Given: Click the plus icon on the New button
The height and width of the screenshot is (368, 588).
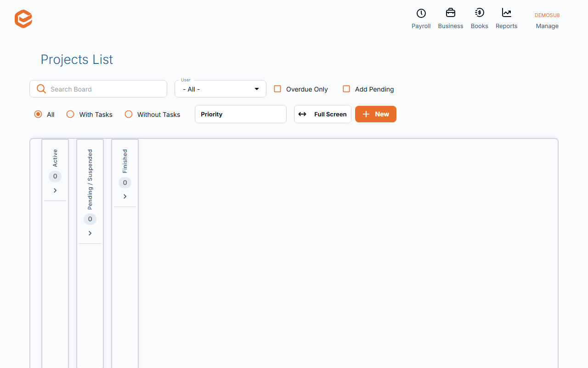Looking at the screenshot, I should tap(366, 114).
